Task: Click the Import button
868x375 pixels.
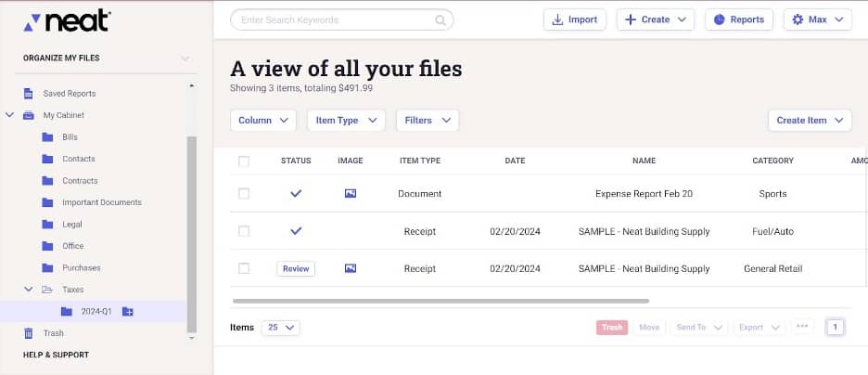Action: (x=574, y=19)
